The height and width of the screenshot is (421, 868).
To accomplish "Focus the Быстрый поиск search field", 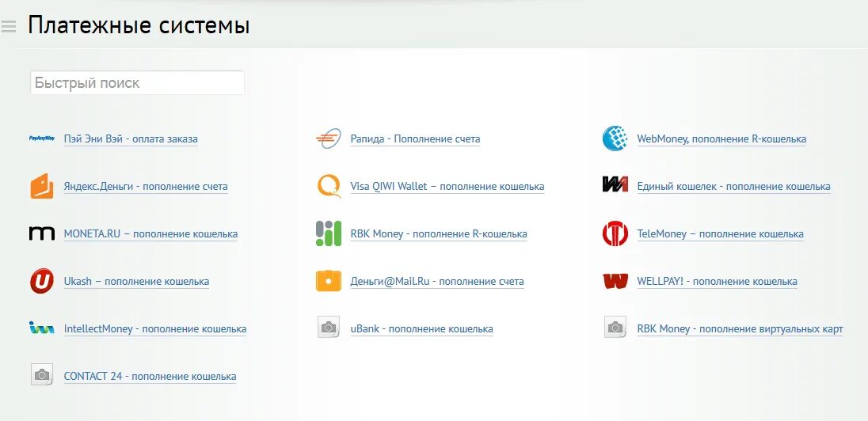I will 137,83.
